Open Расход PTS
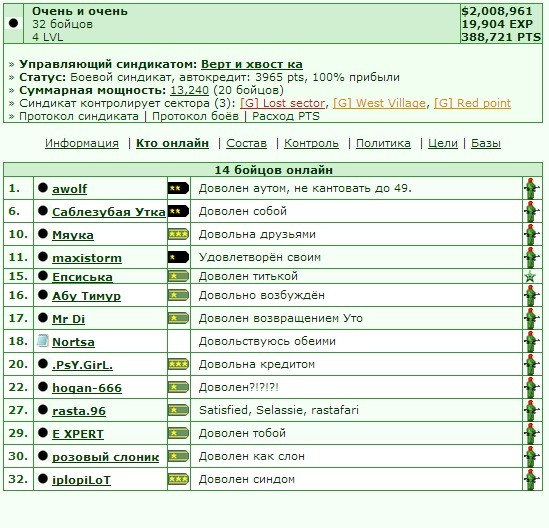 point(286,116)
